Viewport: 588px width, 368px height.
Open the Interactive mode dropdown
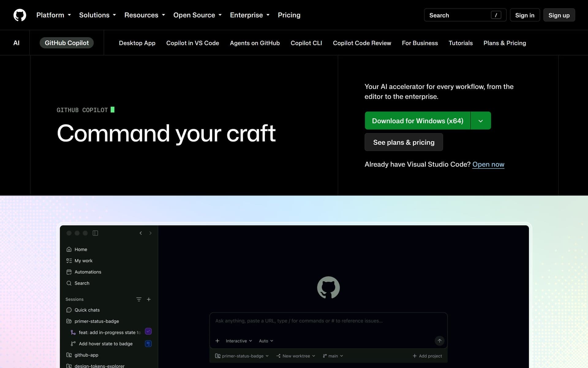point(239,341)
